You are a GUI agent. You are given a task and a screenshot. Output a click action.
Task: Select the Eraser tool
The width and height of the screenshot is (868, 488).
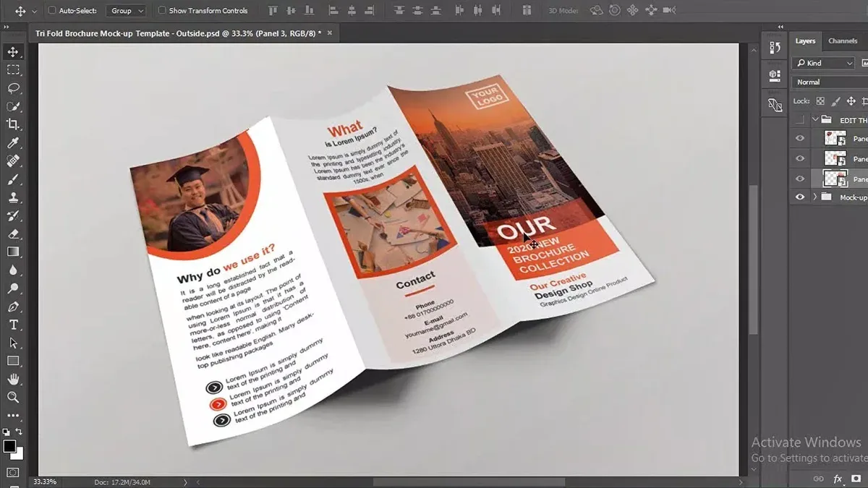coord(13,234)
